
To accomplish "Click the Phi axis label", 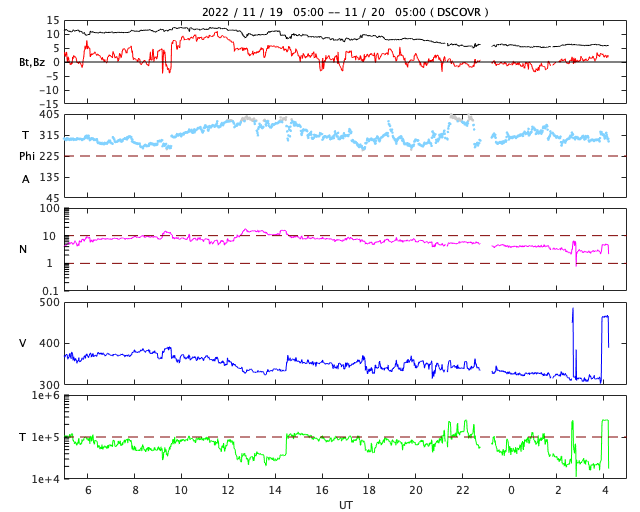I will pyautogui.click(x=27, y=156).
